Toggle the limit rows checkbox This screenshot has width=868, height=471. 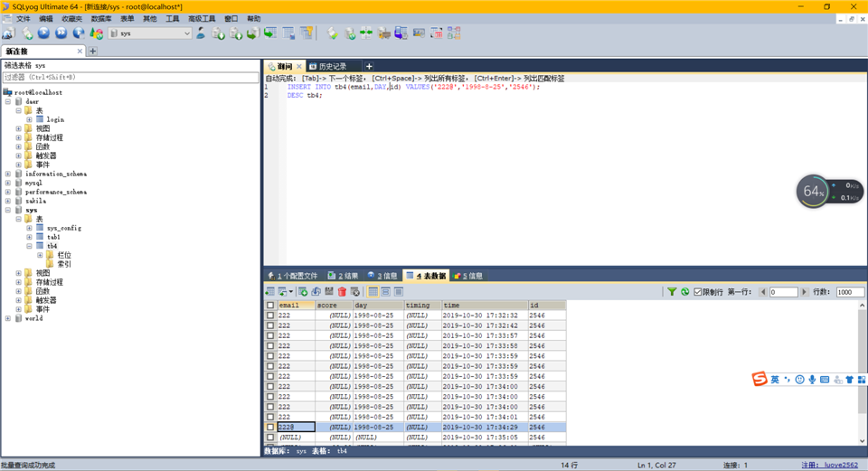click(x=698, y=292)
